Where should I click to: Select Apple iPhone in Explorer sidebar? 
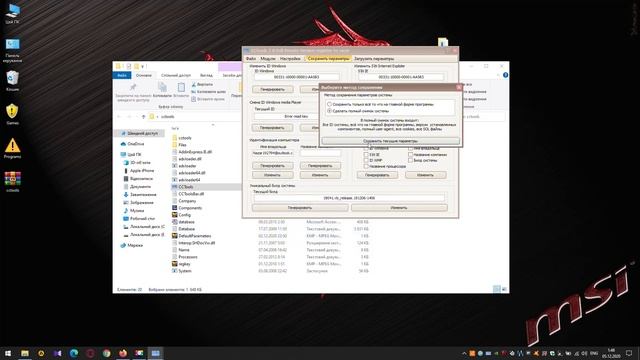(138, 171)
